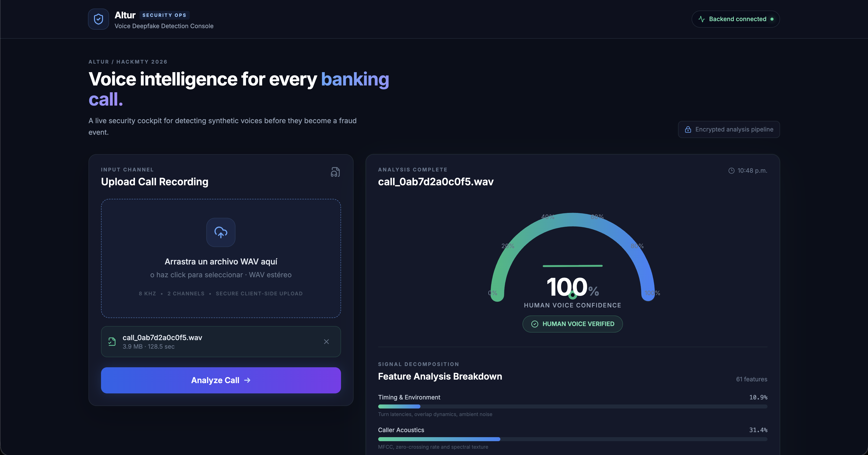
Task: Click the WAV drop zone text
Action: pos(221,262)
